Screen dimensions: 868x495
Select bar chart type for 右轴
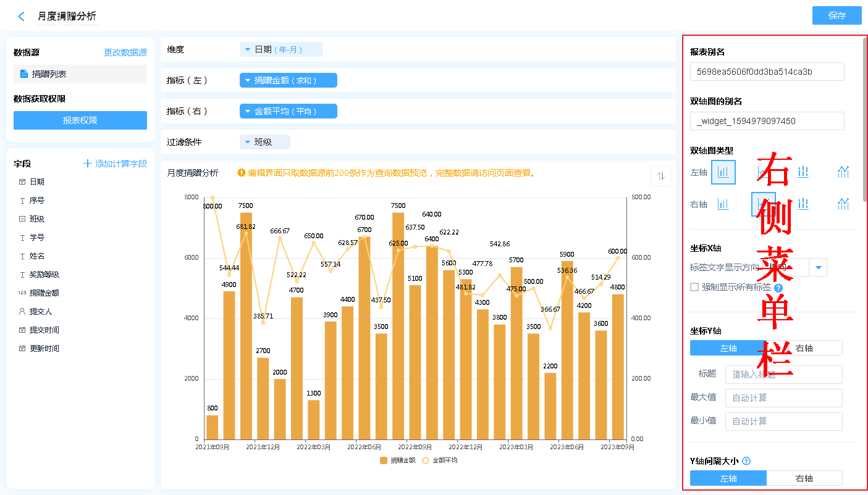[723, 204]
